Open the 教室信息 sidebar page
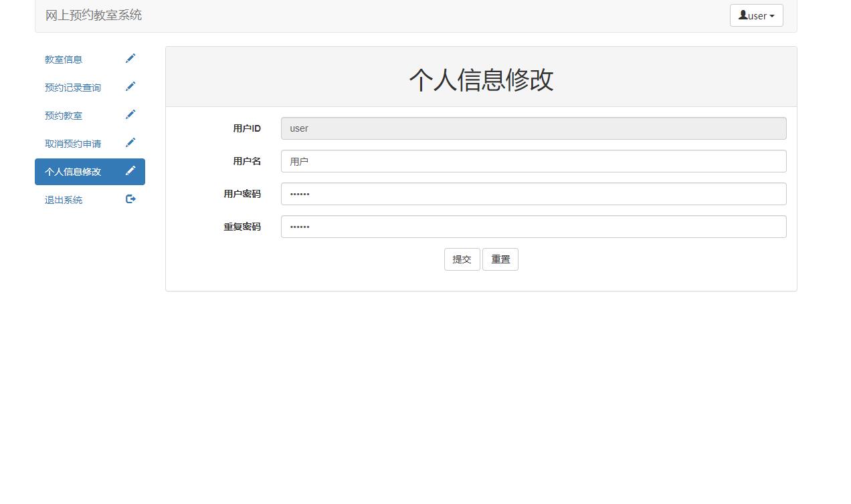The height and width of the screenshot is (504, 851). [63, 59]
